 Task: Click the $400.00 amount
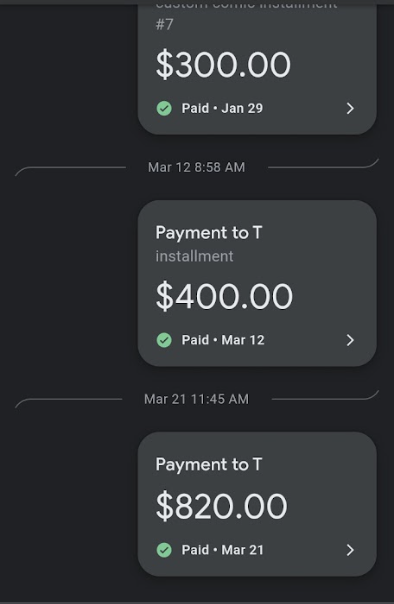(x=224, y=296)
